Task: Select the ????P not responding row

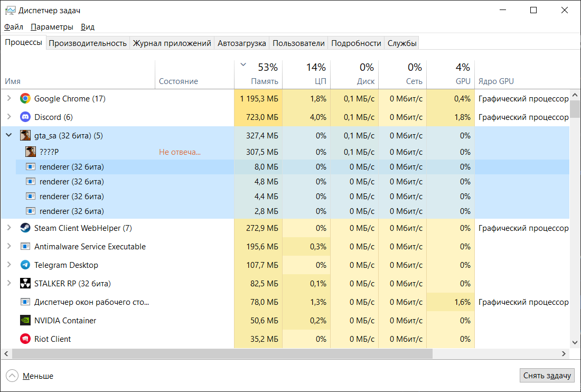Action: (285, 152)
